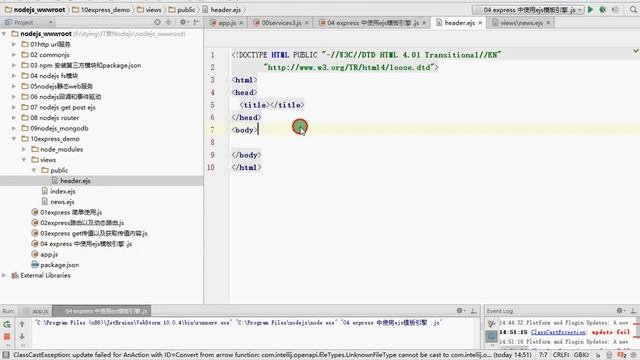Click the inspection status checkmark in editor

[636, 51]
